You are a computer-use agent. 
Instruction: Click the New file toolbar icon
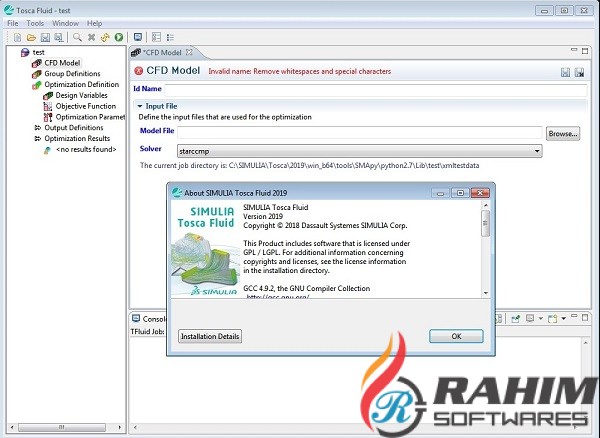[x=17, y=37]
